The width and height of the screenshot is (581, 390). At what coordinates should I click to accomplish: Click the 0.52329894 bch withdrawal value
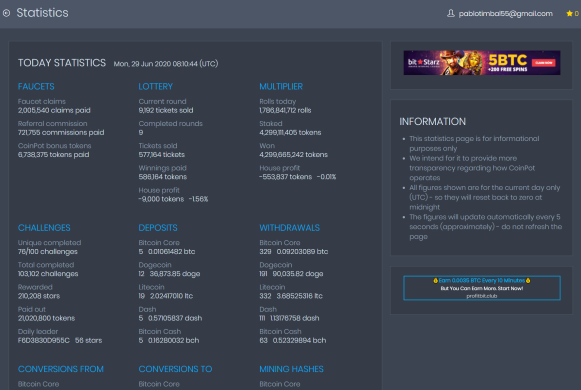(299, 340)
